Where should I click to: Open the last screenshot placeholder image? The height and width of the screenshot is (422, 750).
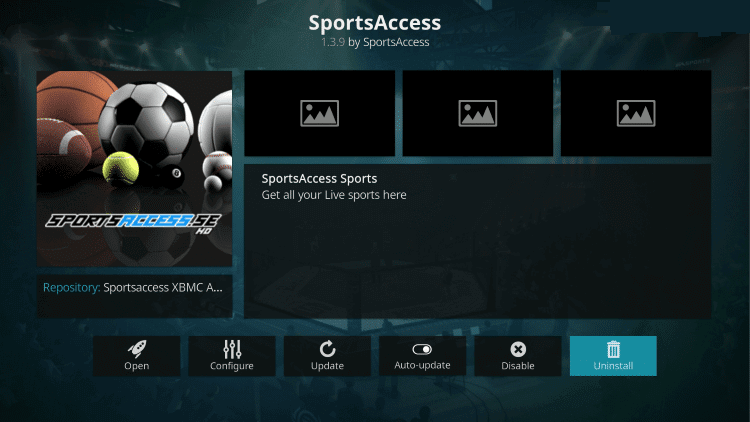pyautogui.click(x=636, y=113)
